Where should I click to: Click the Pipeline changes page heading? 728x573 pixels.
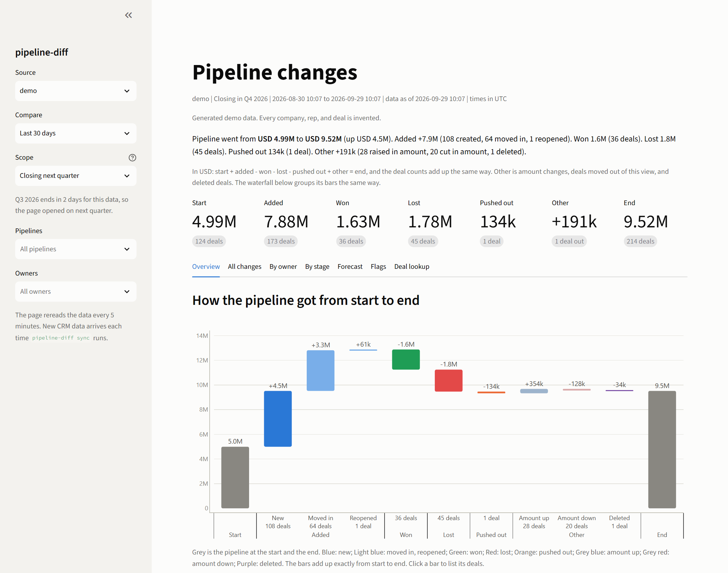tap(275, 72)
